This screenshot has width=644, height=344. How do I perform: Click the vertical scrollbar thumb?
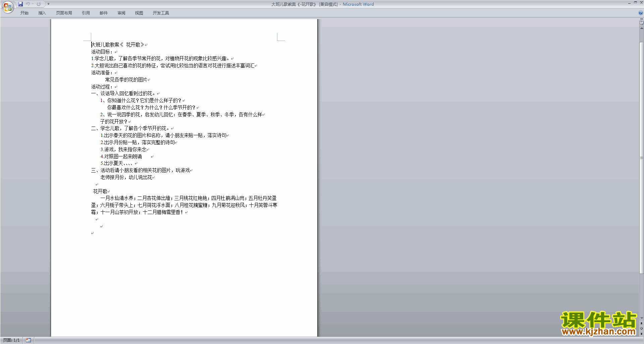[642, 158]
